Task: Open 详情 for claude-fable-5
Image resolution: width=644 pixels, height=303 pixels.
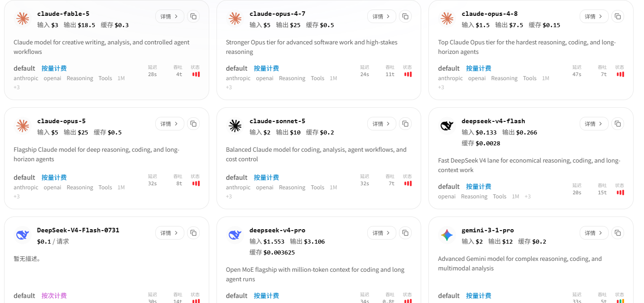Action: tap(170, 16)
